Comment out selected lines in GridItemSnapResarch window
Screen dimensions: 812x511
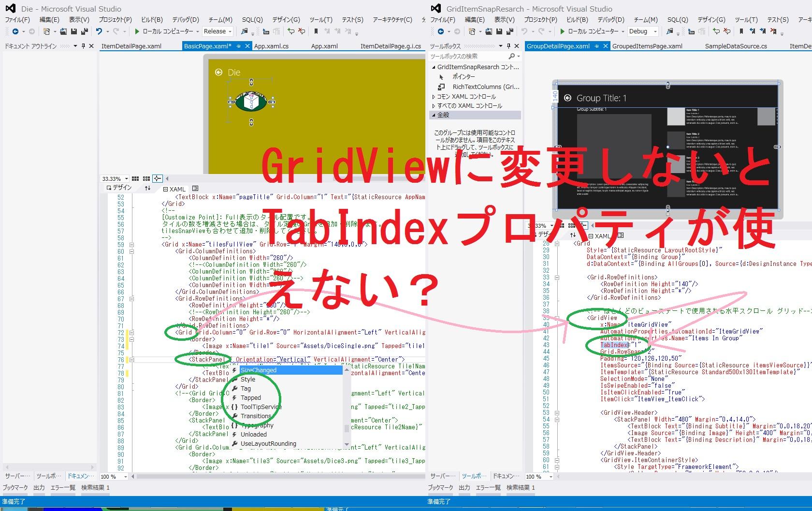point(716,31)
